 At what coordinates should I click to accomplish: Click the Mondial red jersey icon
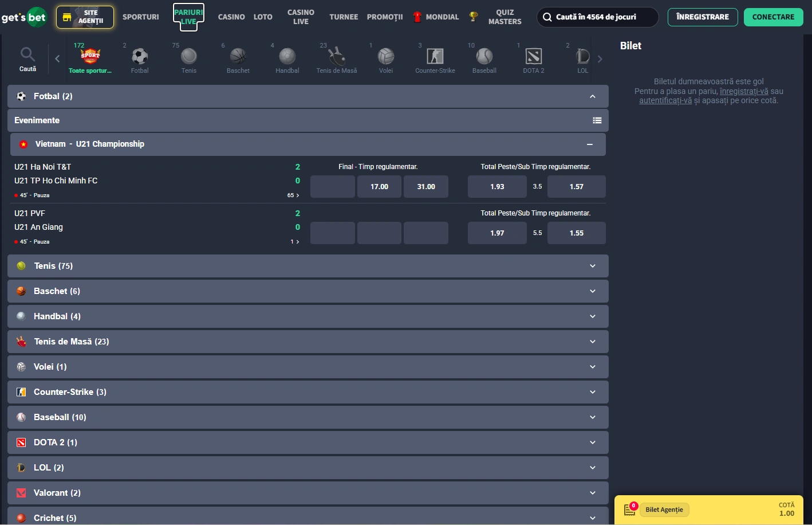tap(417, 17)
